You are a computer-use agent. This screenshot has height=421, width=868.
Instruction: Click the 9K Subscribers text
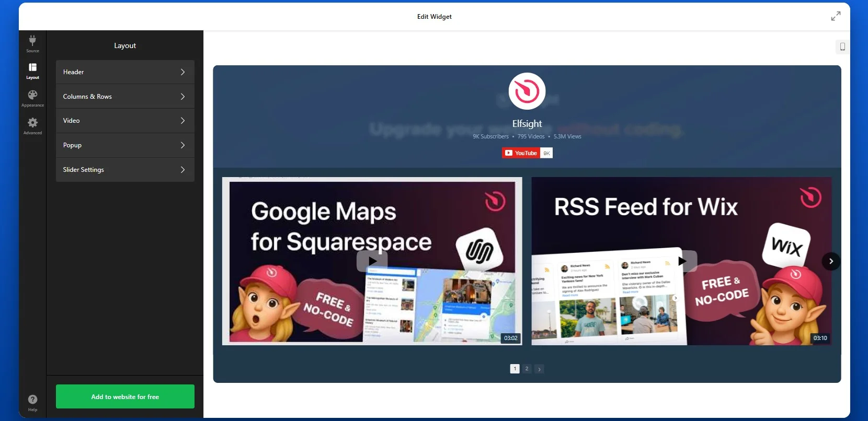490,136
